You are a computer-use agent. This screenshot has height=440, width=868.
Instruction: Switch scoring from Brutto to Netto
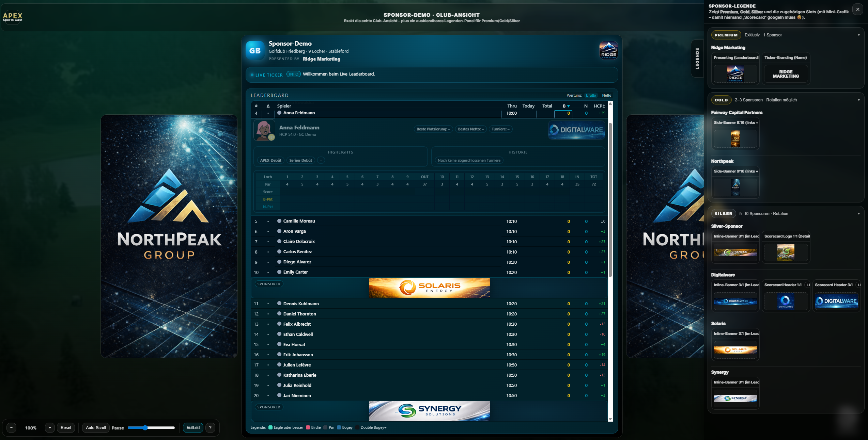coord(606,95)
